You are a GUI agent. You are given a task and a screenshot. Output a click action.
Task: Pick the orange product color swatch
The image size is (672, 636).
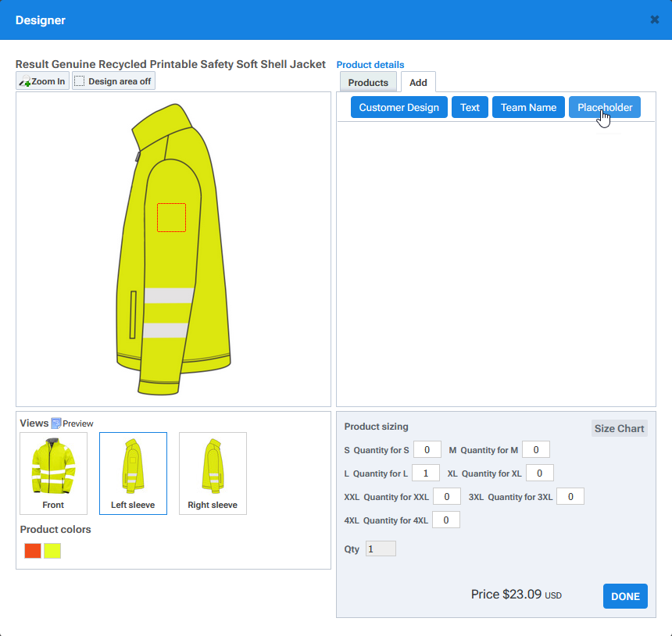click(x=32, y=551)
